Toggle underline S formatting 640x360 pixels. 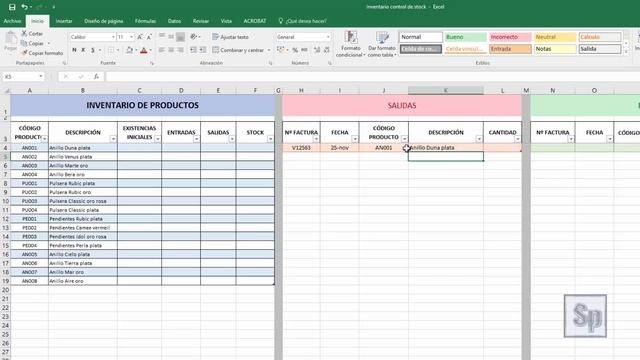click(x=93, y=50)
